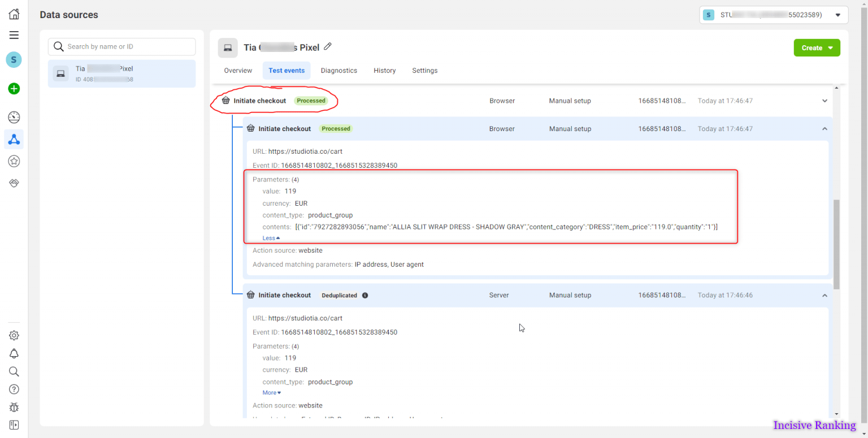The image size is (868, 438).
Task: Select the Test events tab
Action: (287, 71)
